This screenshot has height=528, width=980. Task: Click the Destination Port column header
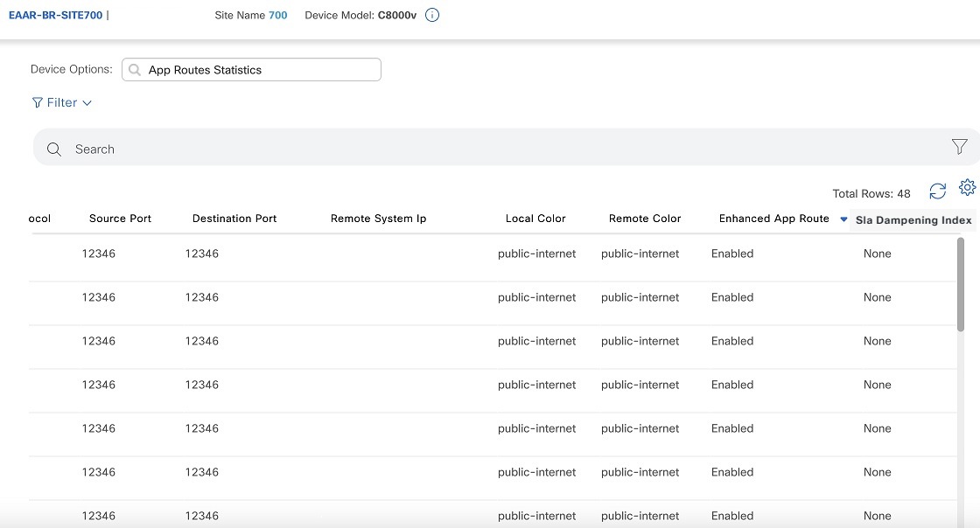point(234,219)
